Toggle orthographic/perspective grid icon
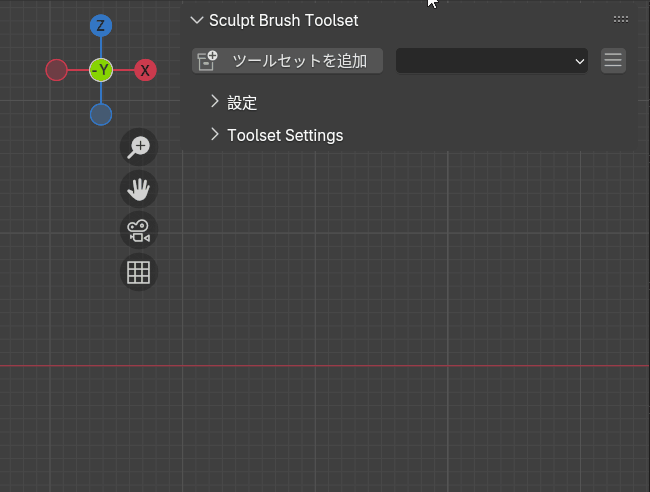Viewport: 650px width, 492px height. (139, 272)
